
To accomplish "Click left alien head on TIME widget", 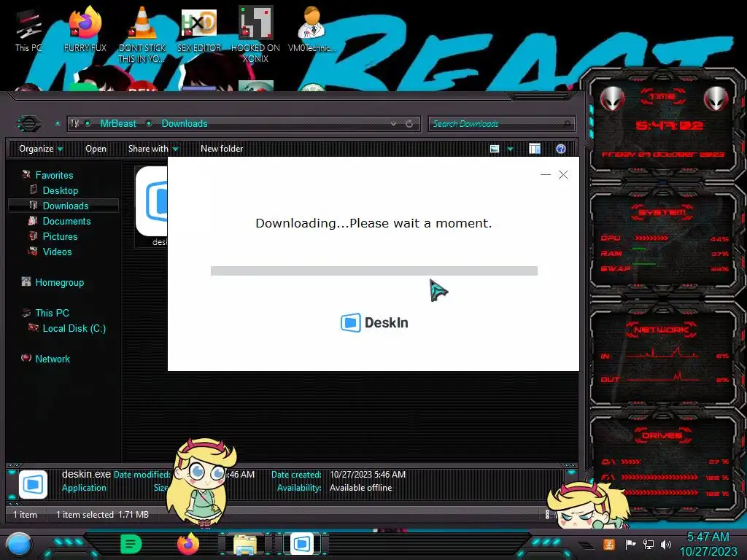I will coord(612,99).
